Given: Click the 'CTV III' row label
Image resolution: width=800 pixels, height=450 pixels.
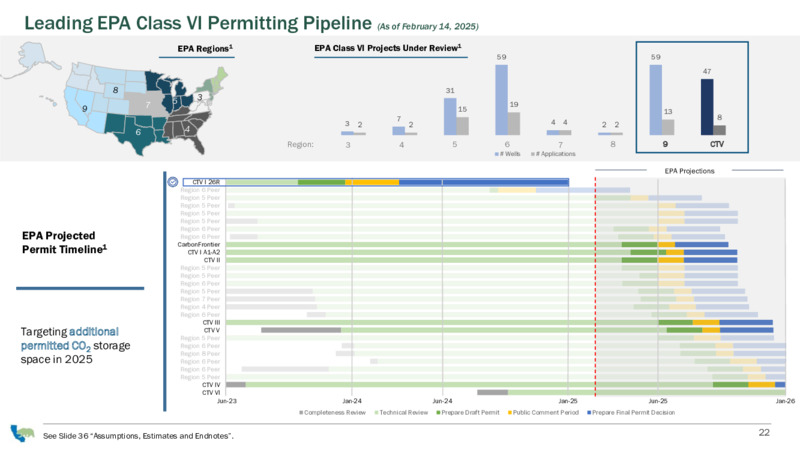Looking at the screenshot, I should tap(211, 322).
